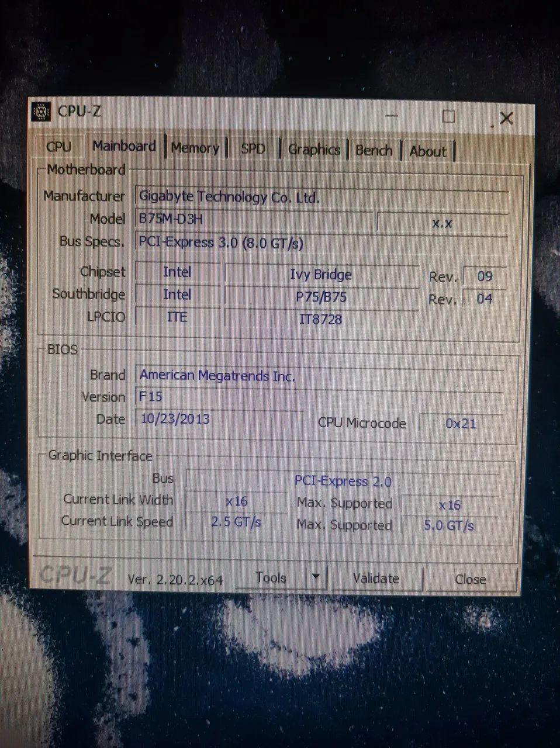
Task: Click the CPU Microcode value 0x21
Action: point(461,424)
